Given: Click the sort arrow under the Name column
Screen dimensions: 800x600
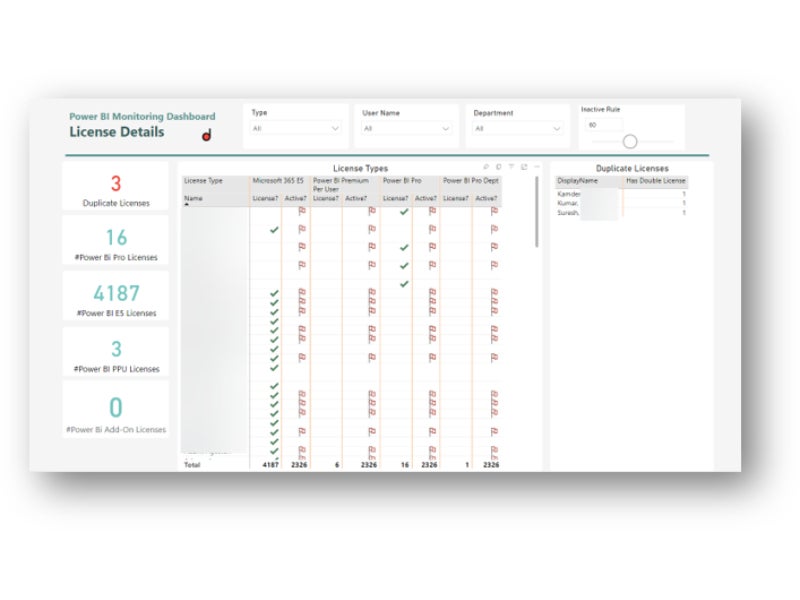Looking at the screenshot, I should 186,204.
